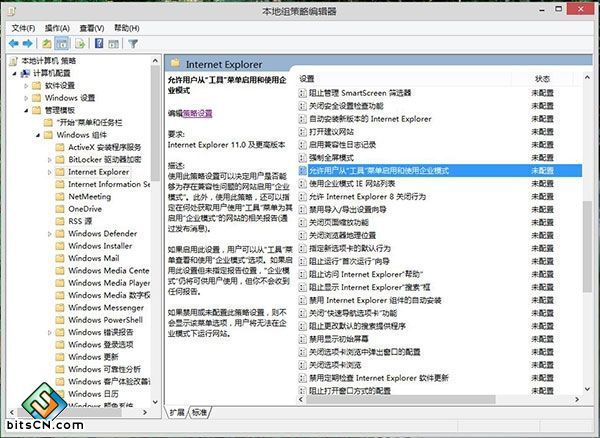Collapse the 计算机配置 tree node
This screenshot has height=438, width=600.
click(x=15, y=73)
